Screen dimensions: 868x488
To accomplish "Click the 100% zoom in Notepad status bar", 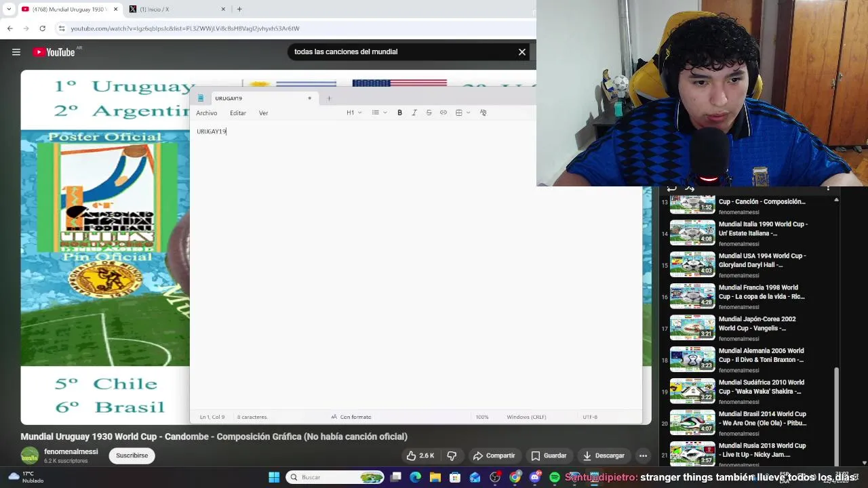I will coord(482,417).
